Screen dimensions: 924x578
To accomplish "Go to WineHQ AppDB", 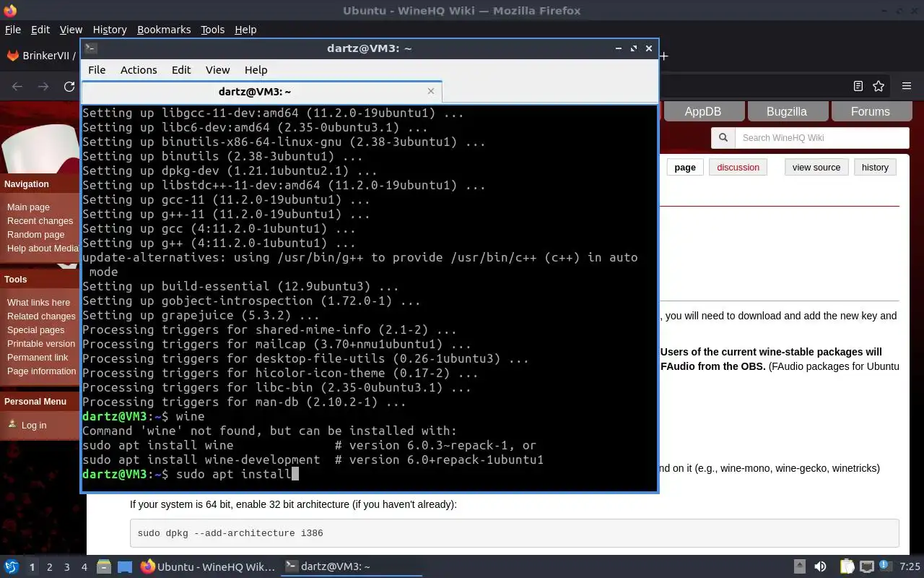I will [x=702, y=111].
